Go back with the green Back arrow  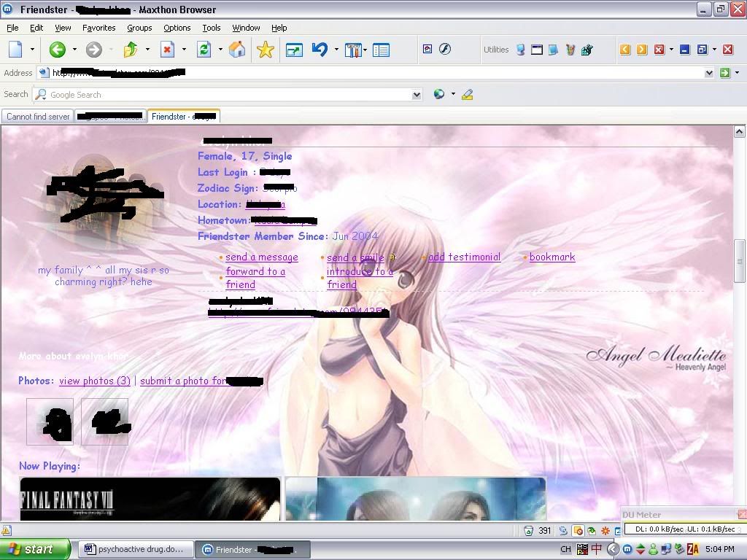pyautogui.click(x=57, y=49)
